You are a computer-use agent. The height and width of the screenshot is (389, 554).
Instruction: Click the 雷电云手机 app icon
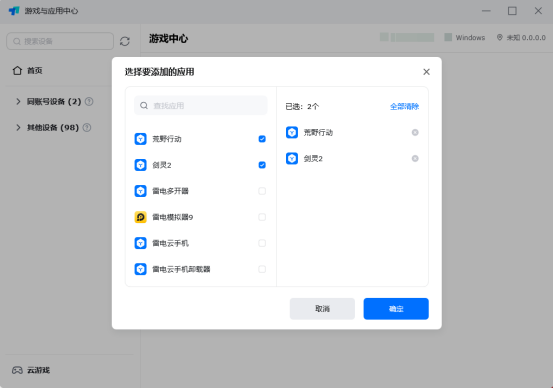pyautogui.click(x=141, y=243)
